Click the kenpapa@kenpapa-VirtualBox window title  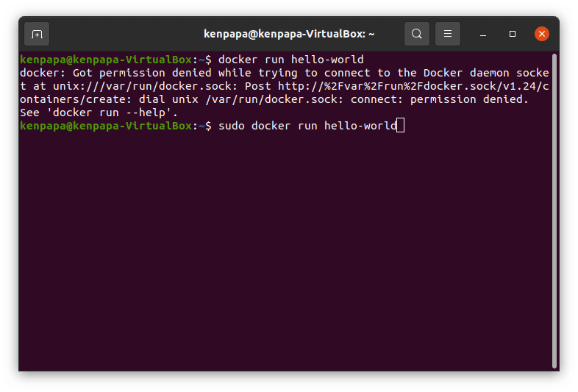(x=289, y=34)
